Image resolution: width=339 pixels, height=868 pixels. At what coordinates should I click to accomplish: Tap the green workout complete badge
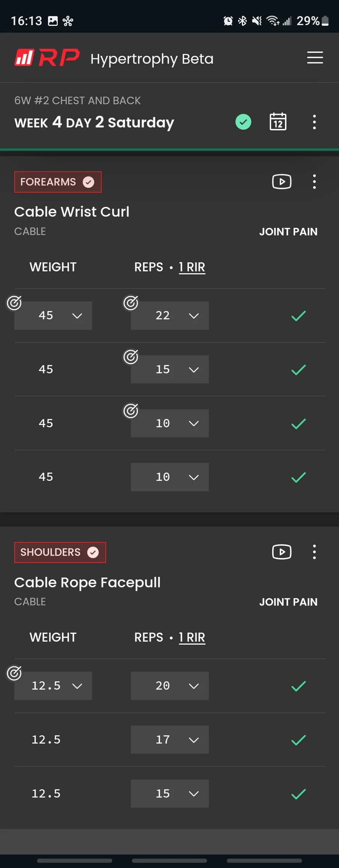click(x=243, y=122)
